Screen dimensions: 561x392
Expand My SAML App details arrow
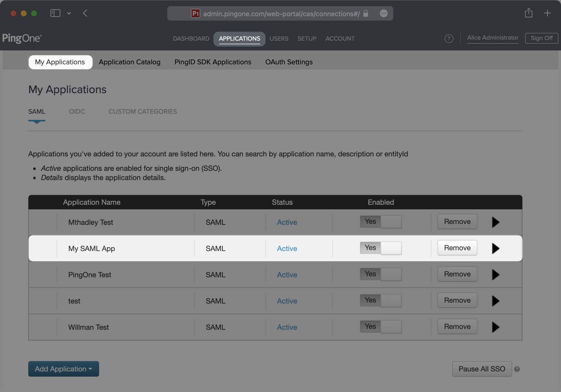495,248
